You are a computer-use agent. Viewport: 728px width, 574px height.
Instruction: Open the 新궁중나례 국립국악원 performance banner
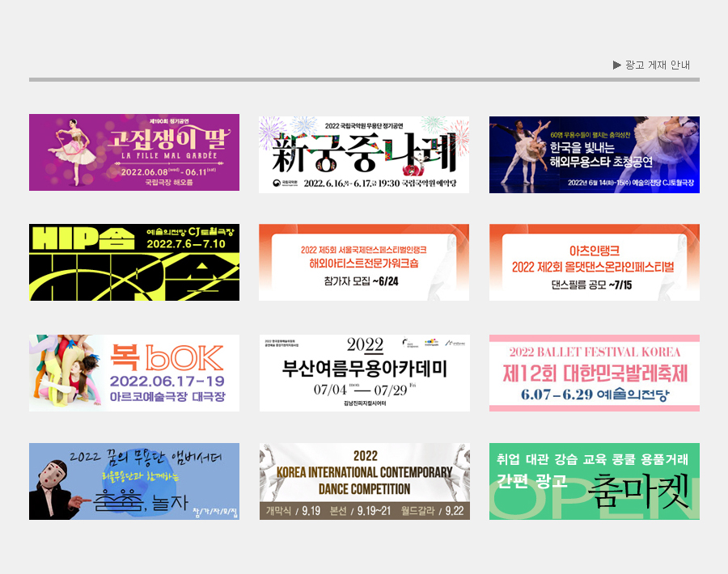click(364, 152)
